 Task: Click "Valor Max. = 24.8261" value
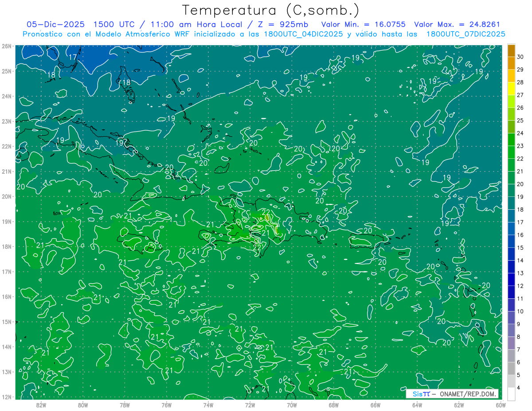click(x=457, y=24)
